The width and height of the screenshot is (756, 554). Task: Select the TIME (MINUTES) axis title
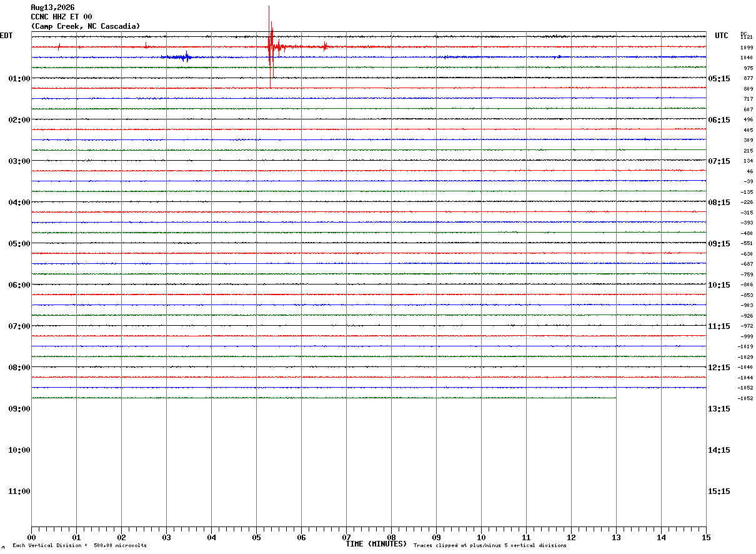376,544
